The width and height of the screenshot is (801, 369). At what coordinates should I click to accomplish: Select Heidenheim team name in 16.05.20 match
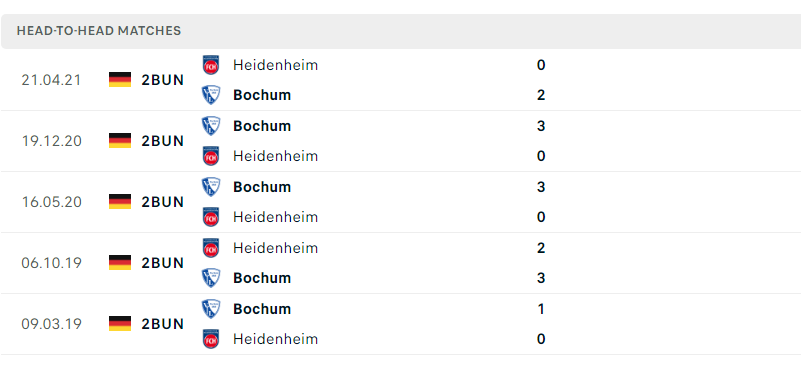pos(275,217)
